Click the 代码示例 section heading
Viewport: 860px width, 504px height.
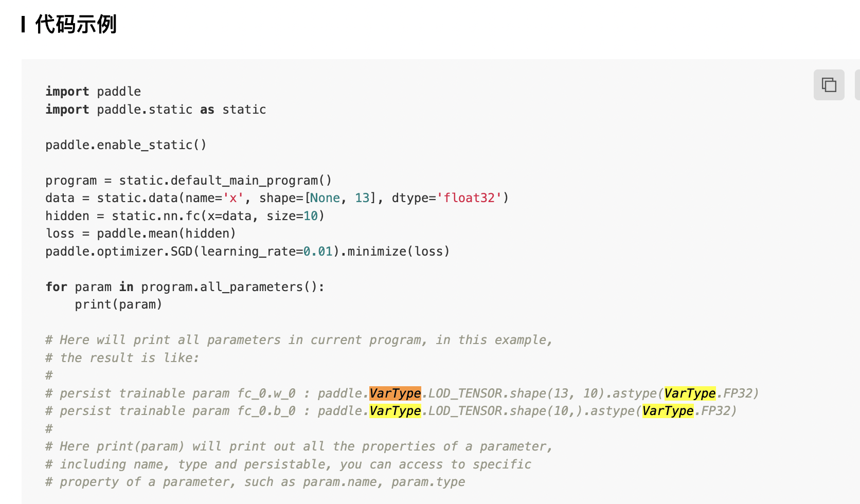pos(75,24)
